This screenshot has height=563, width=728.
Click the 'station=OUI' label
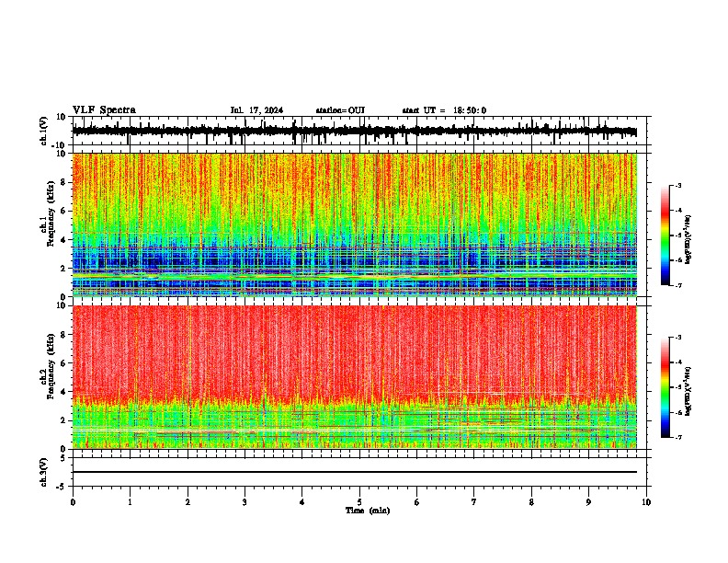coord(340,110)
